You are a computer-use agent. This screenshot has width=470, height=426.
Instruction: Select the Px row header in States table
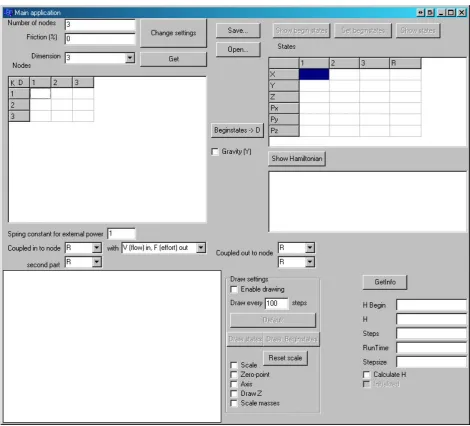click(284, 108)
